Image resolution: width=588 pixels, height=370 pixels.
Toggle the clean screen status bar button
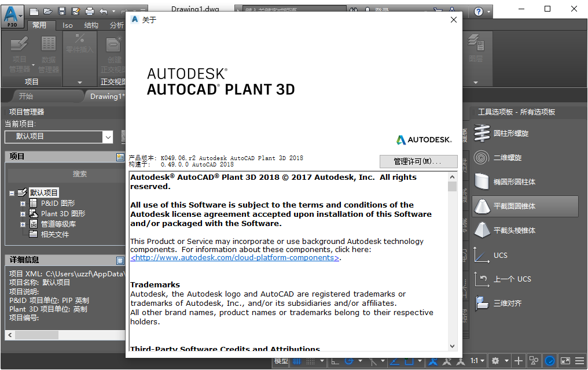pyautogui.click(x=565, y=361)
